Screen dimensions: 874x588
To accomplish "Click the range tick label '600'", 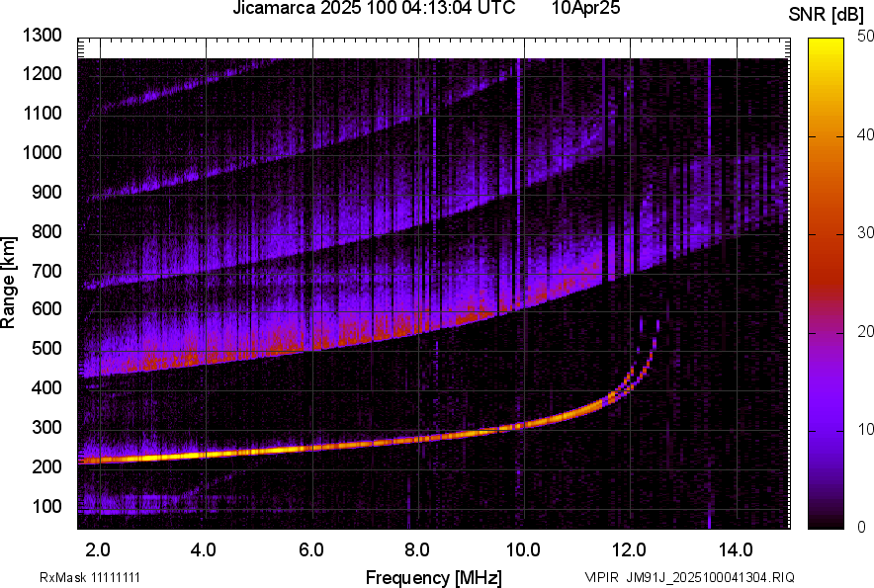I will (46, 308).
